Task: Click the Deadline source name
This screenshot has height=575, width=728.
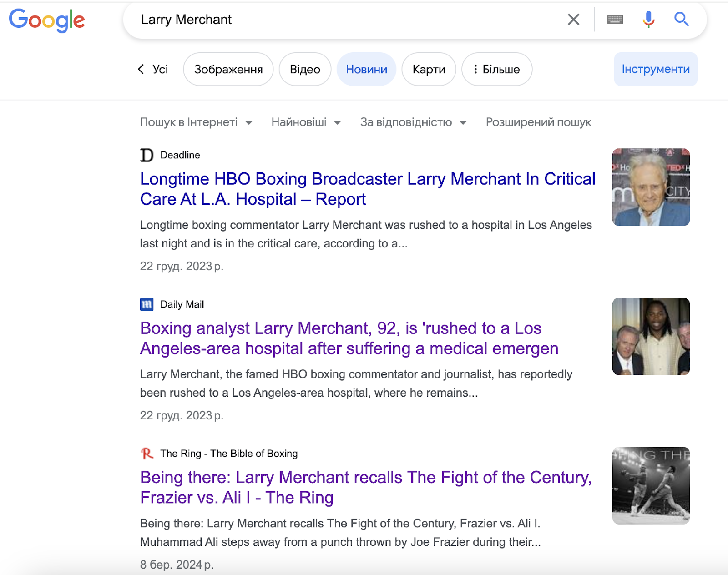Action: pyautogui.click(x=180, y=155)
